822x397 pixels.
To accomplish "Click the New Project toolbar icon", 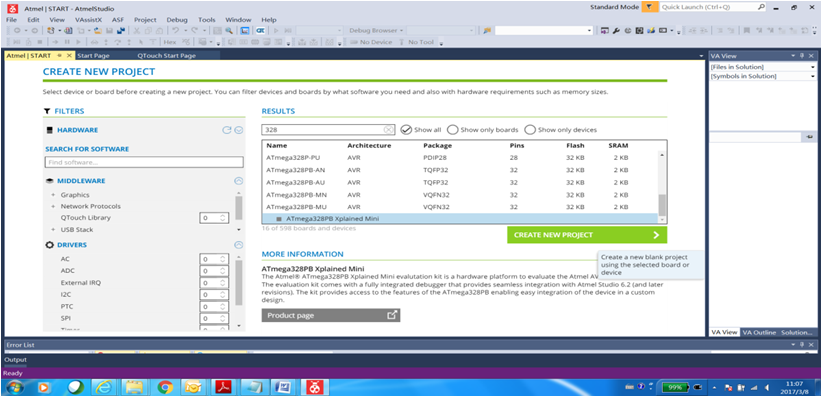I will click(x=50, y=30).
